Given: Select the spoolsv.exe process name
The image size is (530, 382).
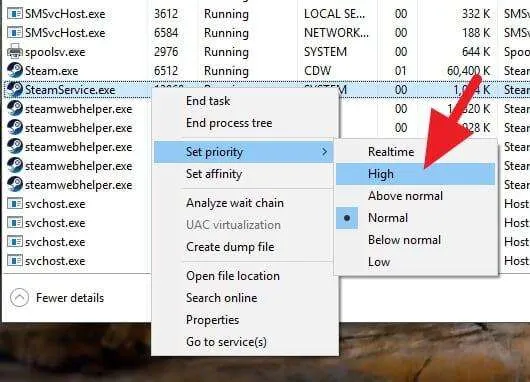Looking at the screenshot, I should tap(55, 52).
